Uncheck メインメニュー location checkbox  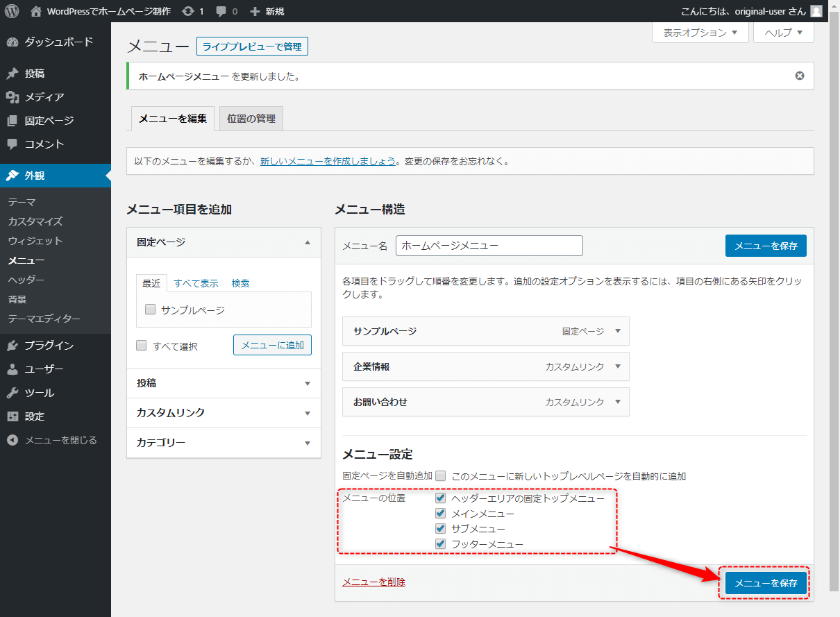tap(440, 514)
